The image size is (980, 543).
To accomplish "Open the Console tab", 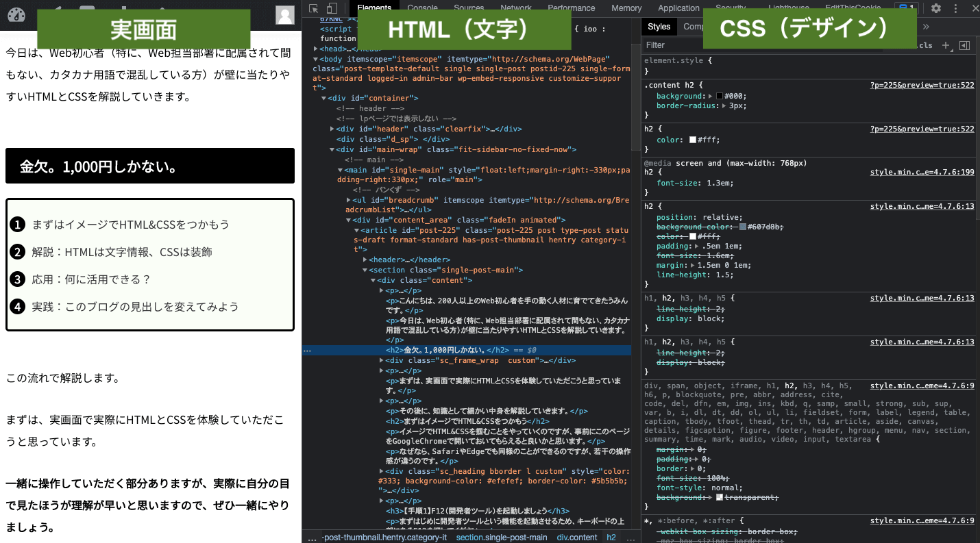I will pos(422,8).
